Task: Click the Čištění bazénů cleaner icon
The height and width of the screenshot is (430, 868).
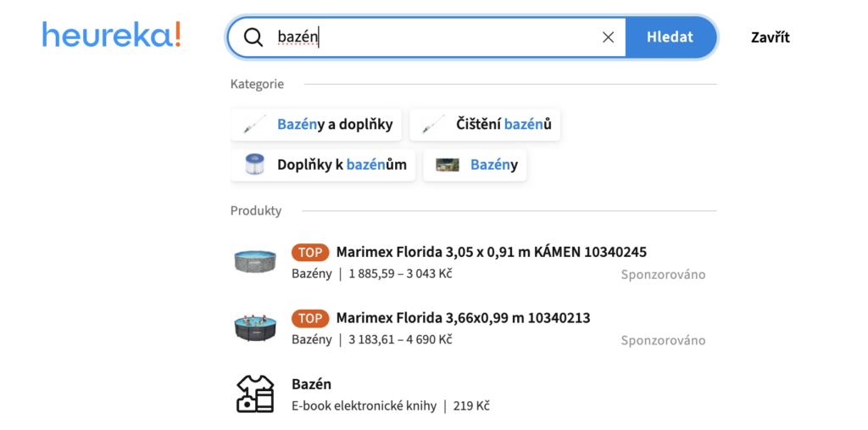Action: pyautogui.click(x=433, y=124)
